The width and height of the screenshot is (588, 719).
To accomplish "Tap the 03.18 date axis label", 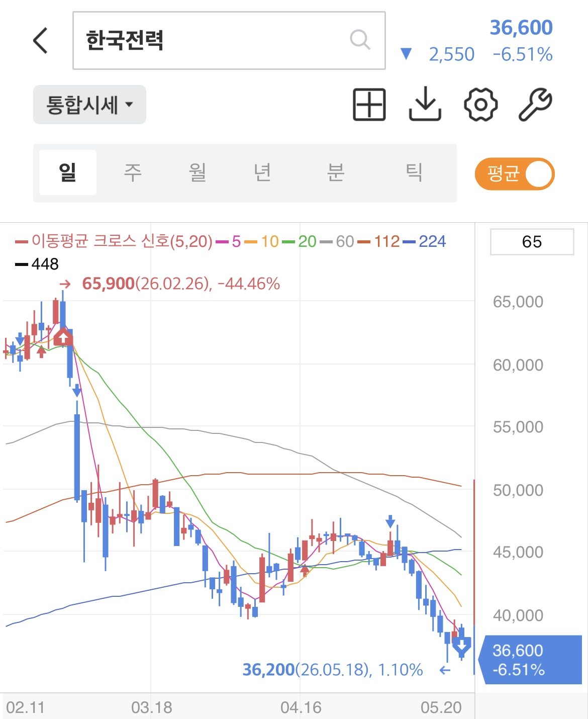I will click(x=151, y=707).
